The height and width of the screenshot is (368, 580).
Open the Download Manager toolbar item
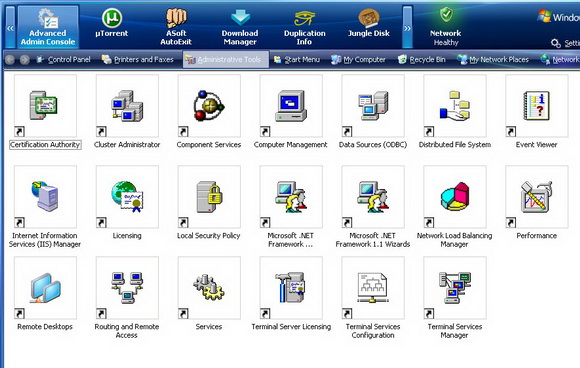coord(240,27)
